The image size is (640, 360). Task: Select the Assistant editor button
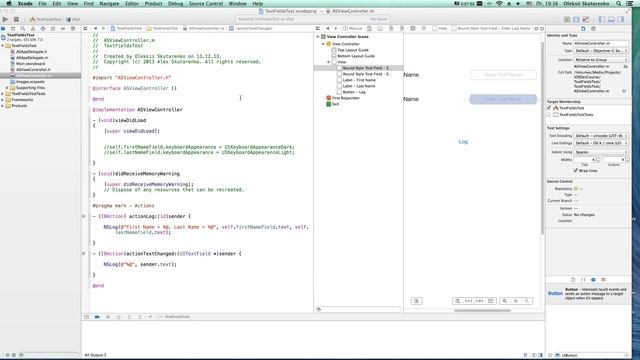pos(576,19)
